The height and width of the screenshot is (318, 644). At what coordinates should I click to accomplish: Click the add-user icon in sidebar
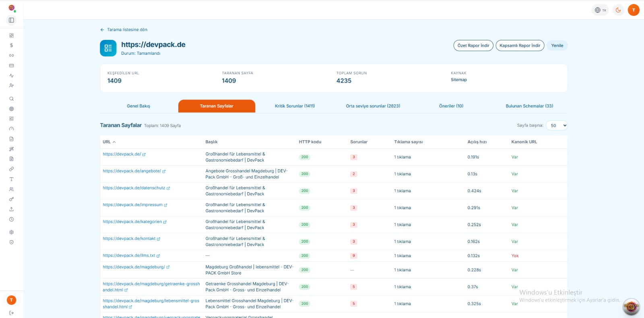pyautogui.click(x=11, y=85)
